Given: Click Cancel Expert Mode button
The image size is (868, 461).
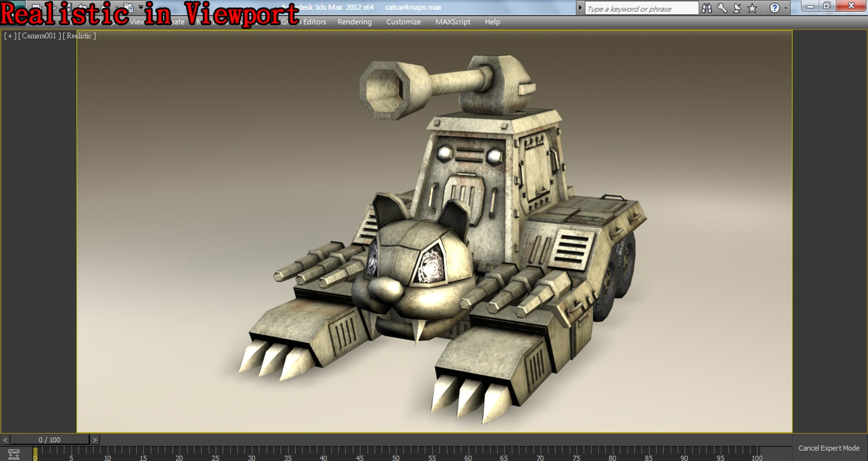Looking at the screenshot, I should 829,448.
